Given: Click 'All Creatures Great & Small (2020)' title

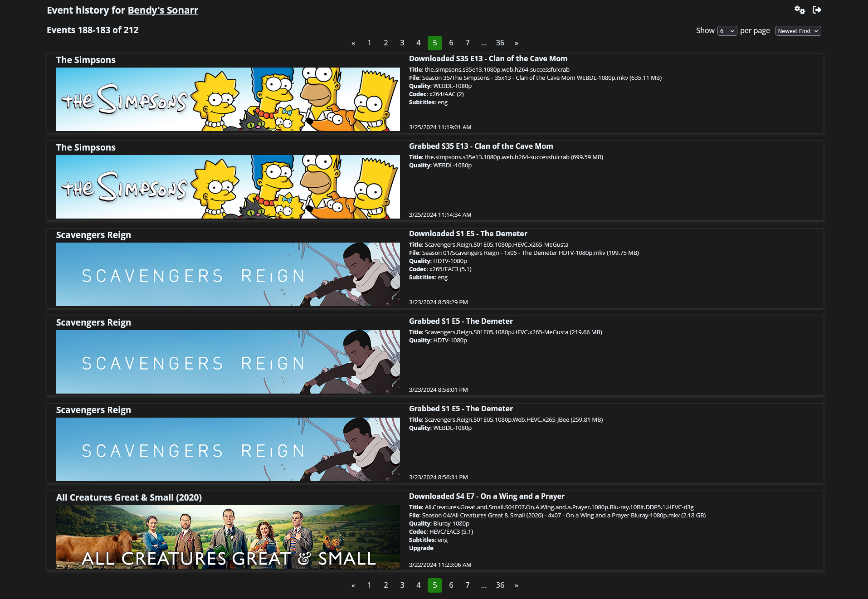Looking at the screenshot, I should [129, 497].
